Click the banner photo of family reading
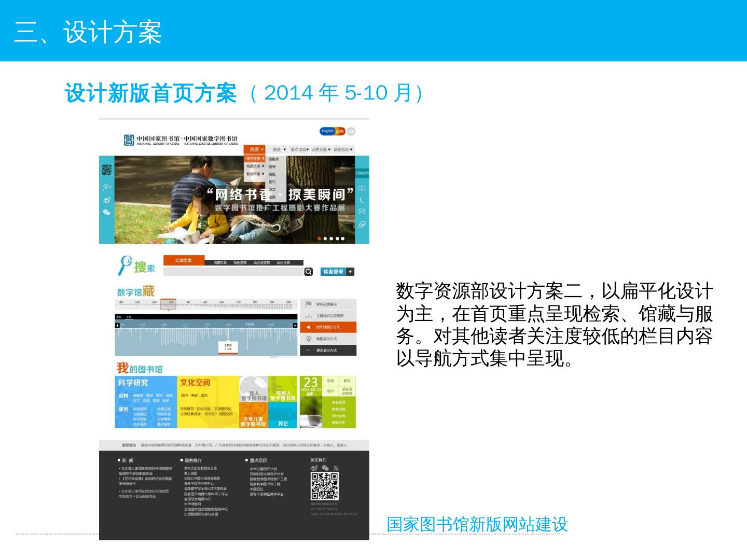Screen dimensions: 747x560 pos(234,200)
